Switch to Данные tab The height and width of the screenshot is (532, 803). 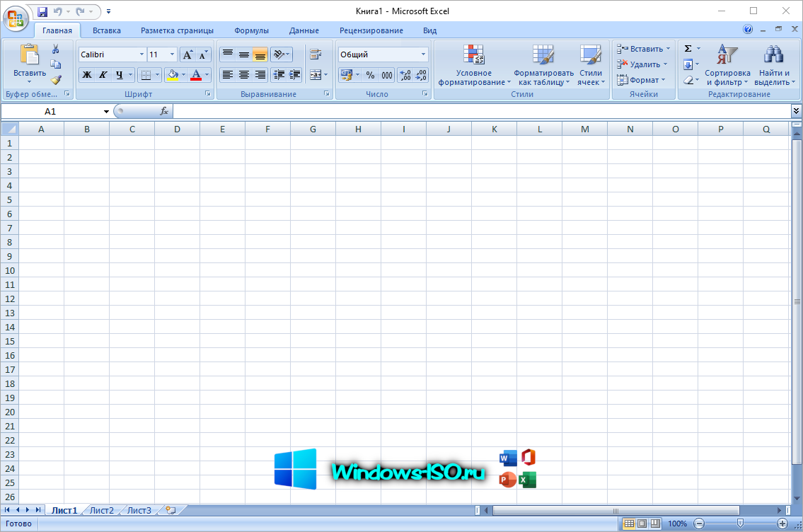304,30
